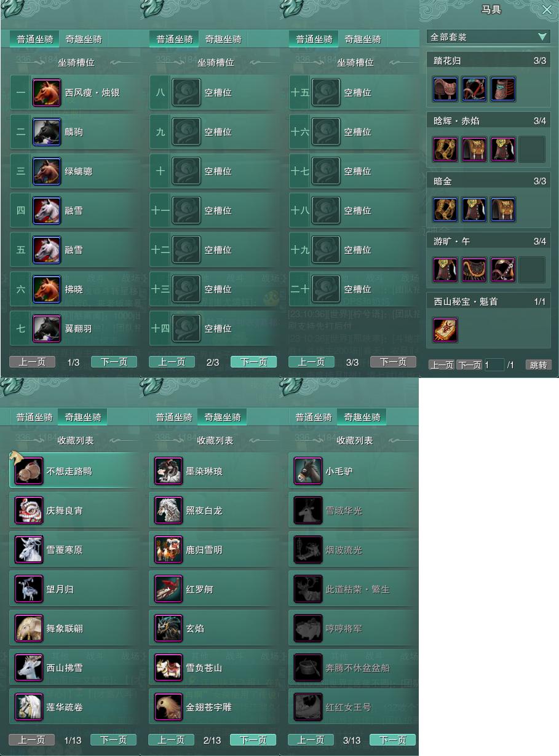Switch to 奇趣坐骑 tab in first panel
This screenshot has height=756, width=559.
pos(84,39)
